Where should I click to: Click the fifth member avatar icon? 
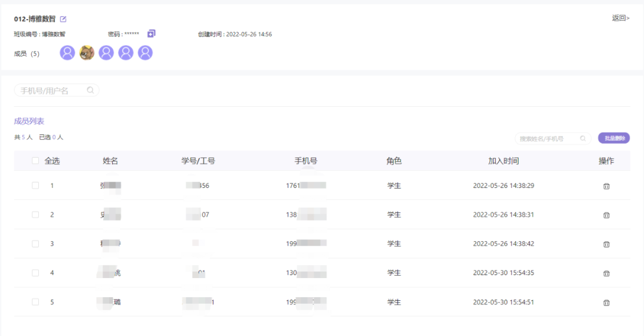pyautogui.click(x=145, y=53)
